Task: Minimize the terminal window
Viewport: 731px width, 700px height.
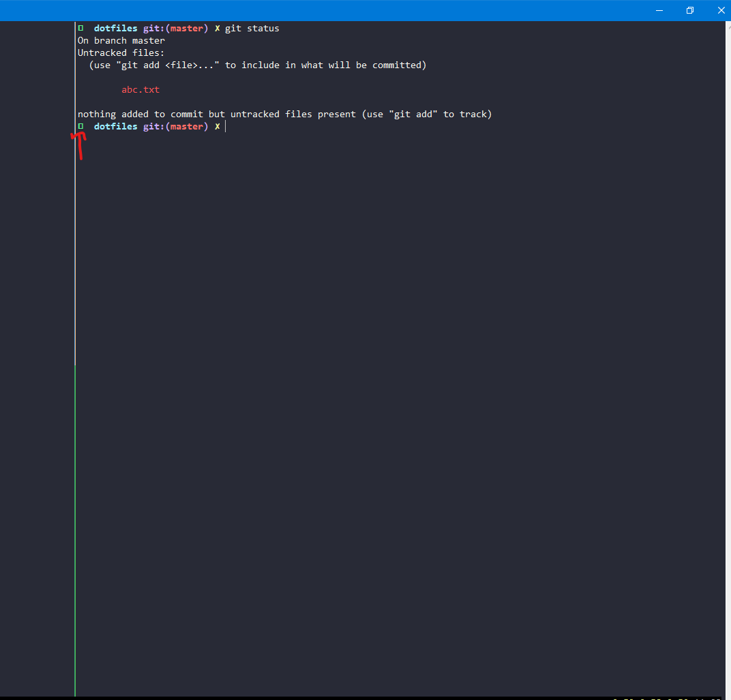Action: [659, 10]
